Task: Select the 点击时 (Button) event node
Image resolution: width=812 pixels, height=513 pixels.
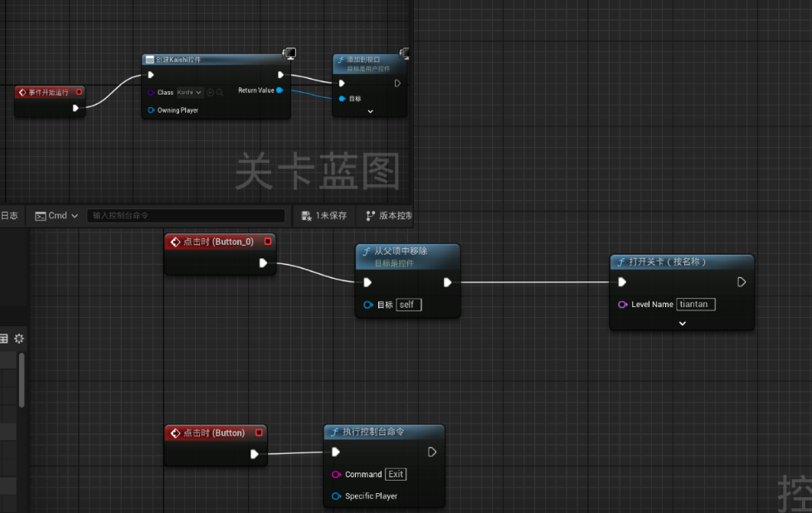Action: (215, 432)
